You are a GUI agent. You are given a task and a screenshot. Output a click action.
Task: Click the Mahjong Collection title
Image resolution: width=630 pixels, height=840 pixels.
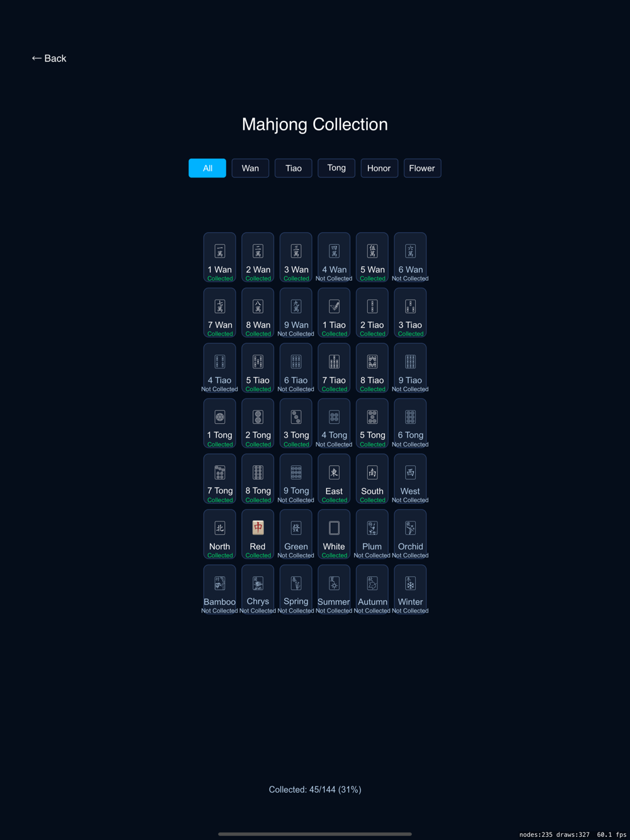click(315, 125)
